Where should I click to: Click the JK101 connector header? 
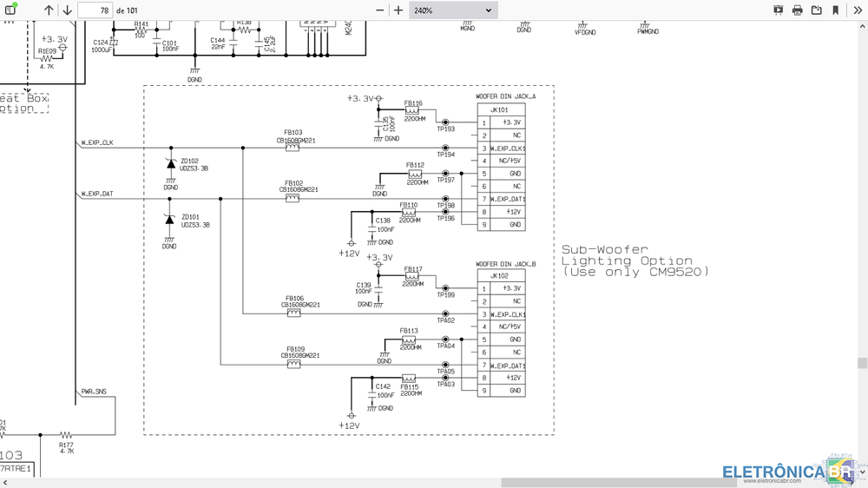pos(499,110)
